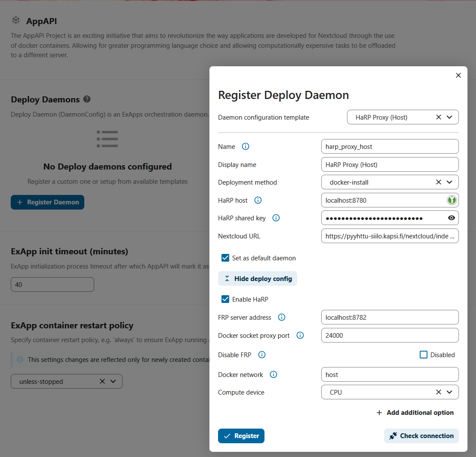The height and width of the screenshot is (457, 476).
Task: Click the Nextcloud URL input field
Action: [390, 236]
